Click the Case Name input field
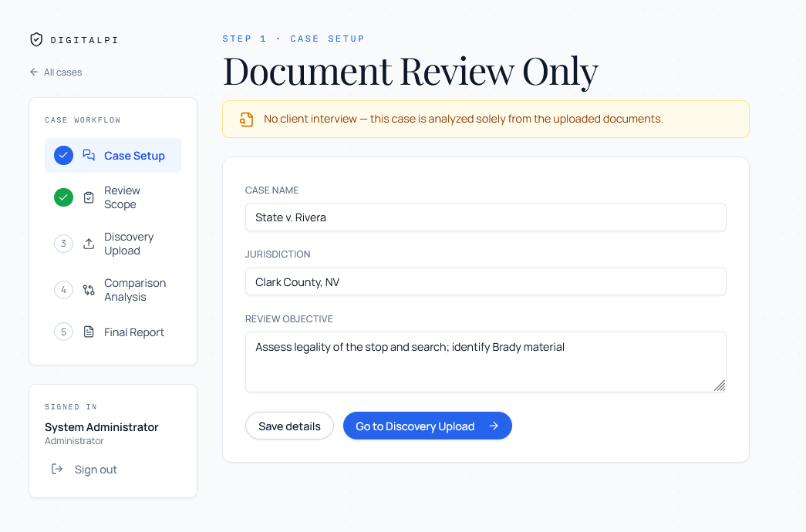The height and width of the screenshot is (532, 806). click(486, 217)
